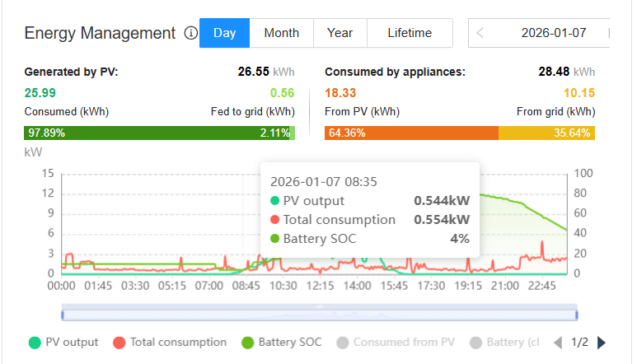Click the Battery SOC legend circle
Viewport: 637px width, 364px height.
point(247,343)
